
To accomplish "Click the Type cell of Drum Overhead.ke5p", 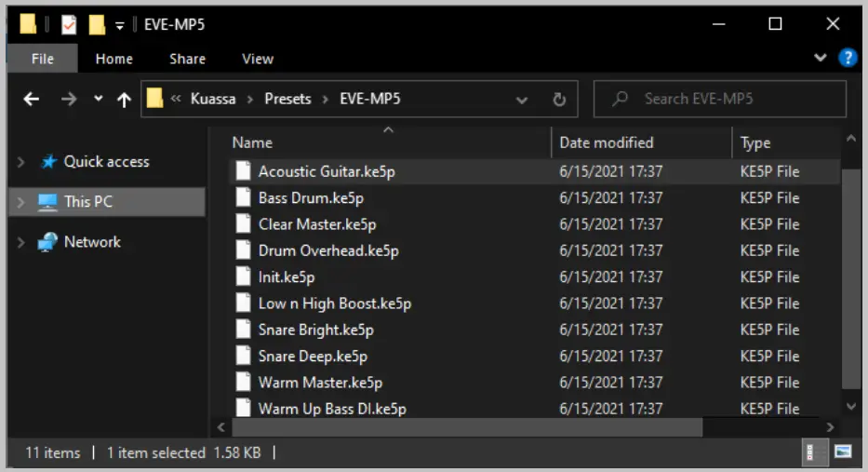I will [x=769, y=250].
